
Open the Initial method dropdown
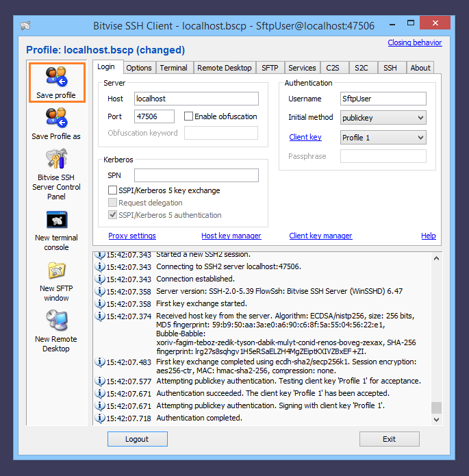click(383, 118)
